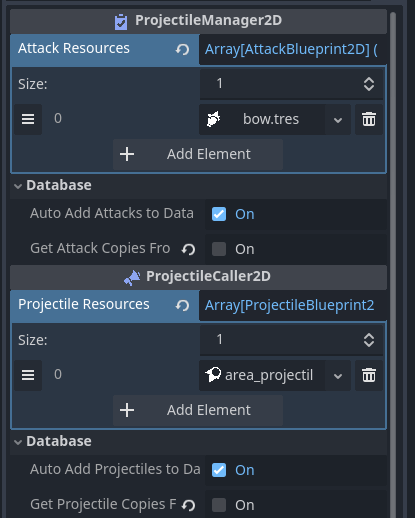
Task: Enable Get Attack Copies checkbox
Action: tap(219, 249)
